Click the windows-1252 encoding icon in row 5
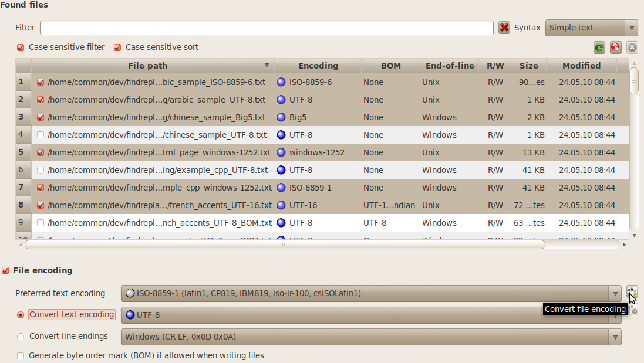 (x=281, y=152)
